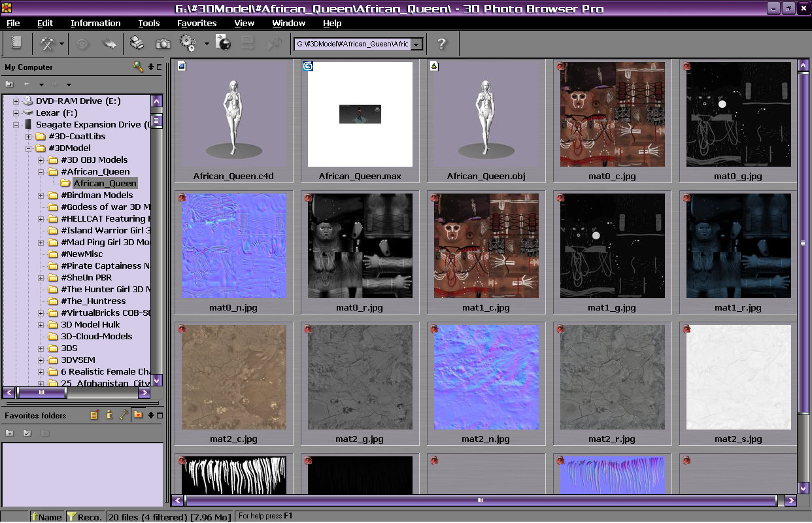Click the magnifier search icon in My Computer

[x=137, y=67]
